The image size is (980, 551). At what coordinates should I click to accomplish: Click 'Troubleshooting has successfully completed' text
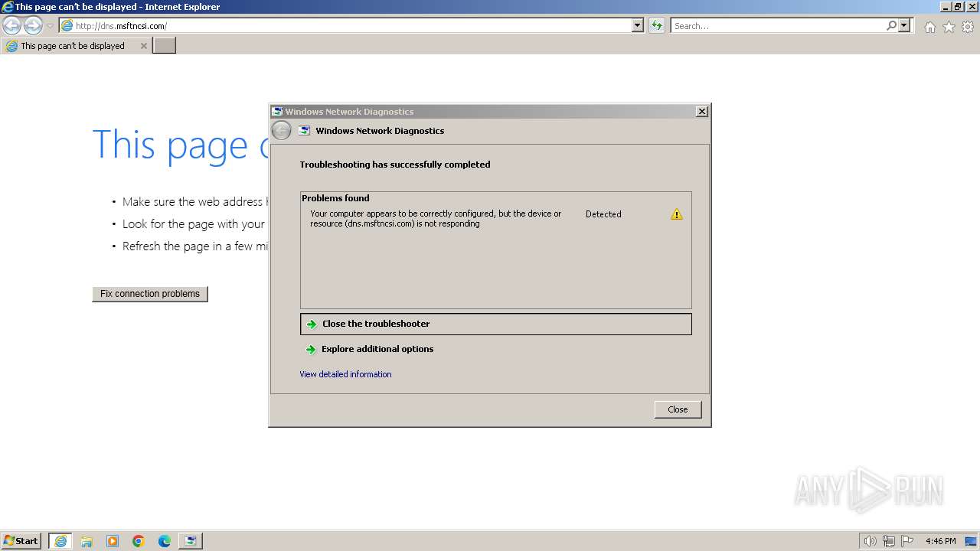coord(395,165)
